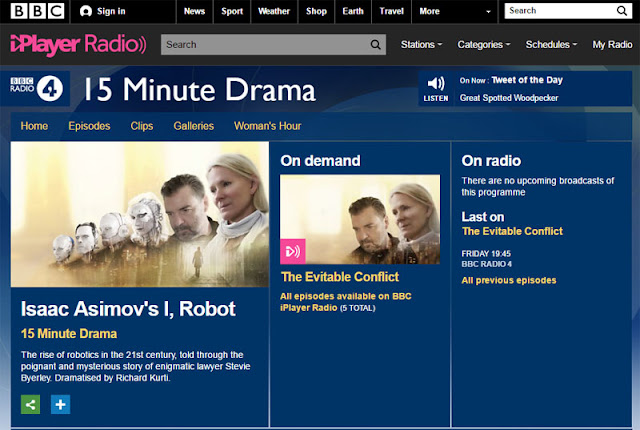
Task: Click the iPlayer Radio search magnifier icon
Action: click(376, 44)
